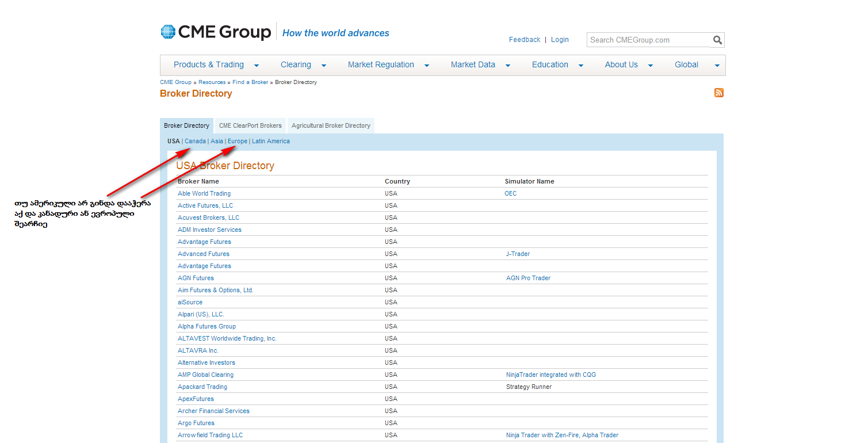Open AGN Futures broker link
This screenshot has height=443, width=868.
tap(196, 278)
